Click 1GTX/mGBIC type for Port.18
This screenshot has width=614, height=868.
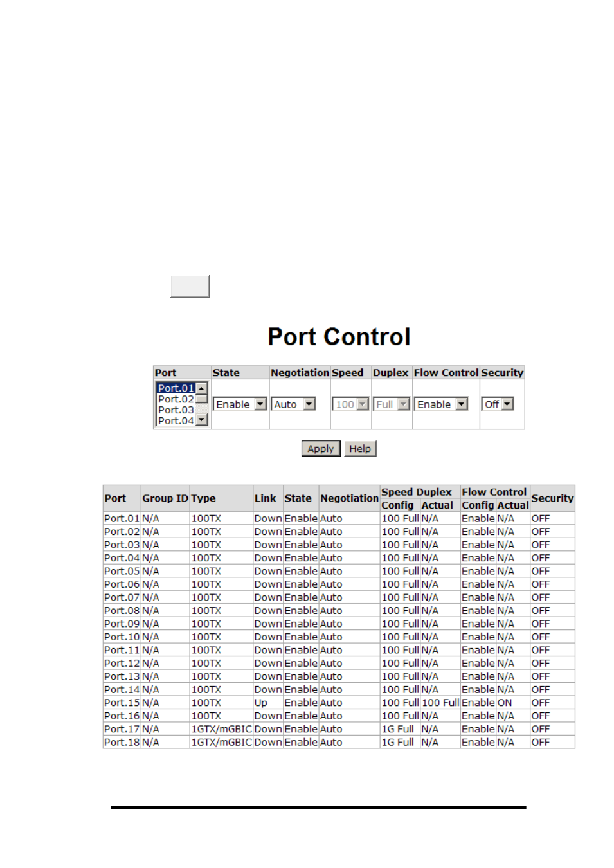click(221, 742)
